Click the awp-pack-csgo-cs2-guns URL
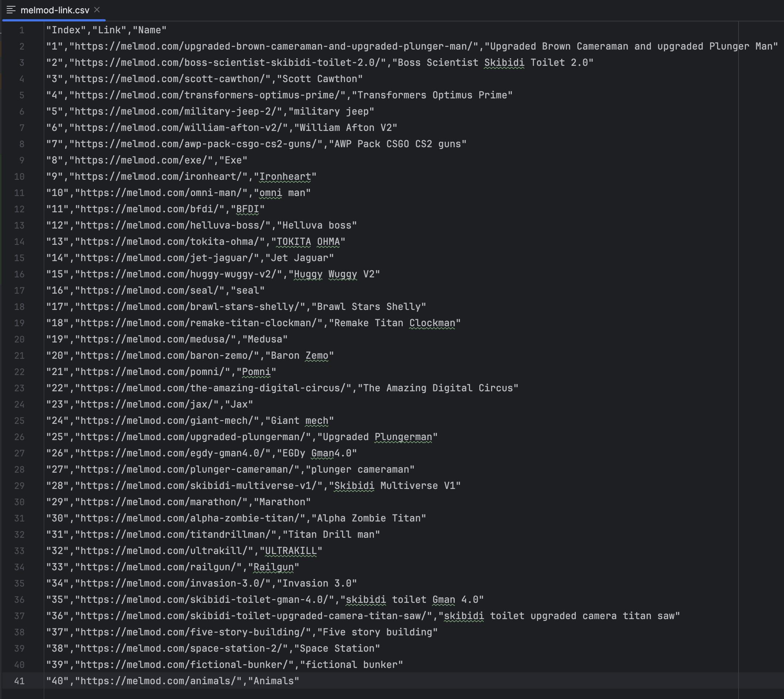Viewport: 784px width, 699px height. [x=196, y=144]
